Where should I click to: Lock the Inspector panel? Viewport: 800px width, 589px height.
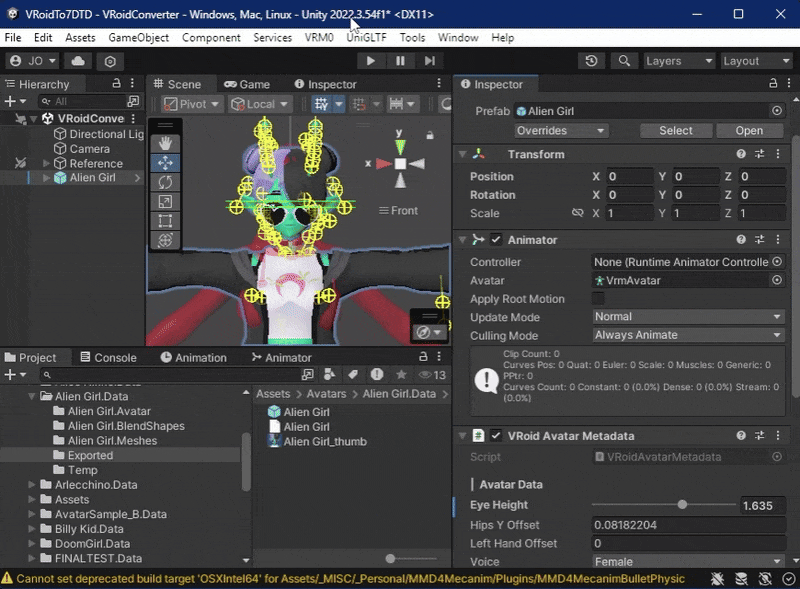pyautogui.click(x=773, y=84)
